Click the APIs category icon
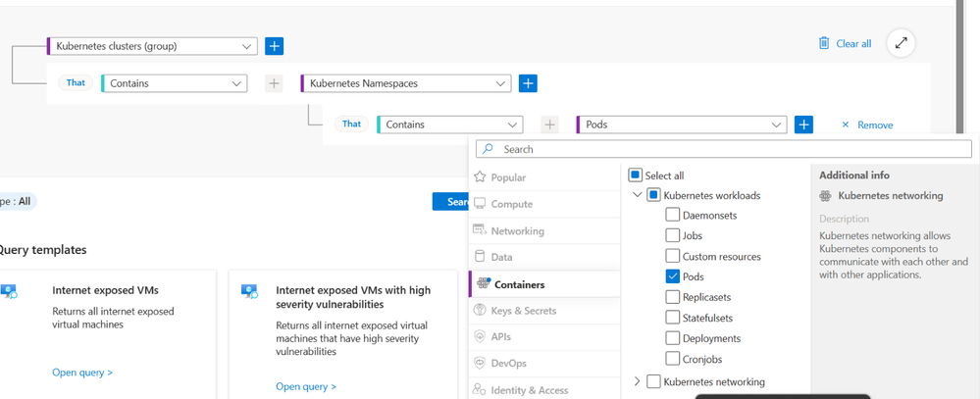The image size is (980, 399). tap(480, 336)
